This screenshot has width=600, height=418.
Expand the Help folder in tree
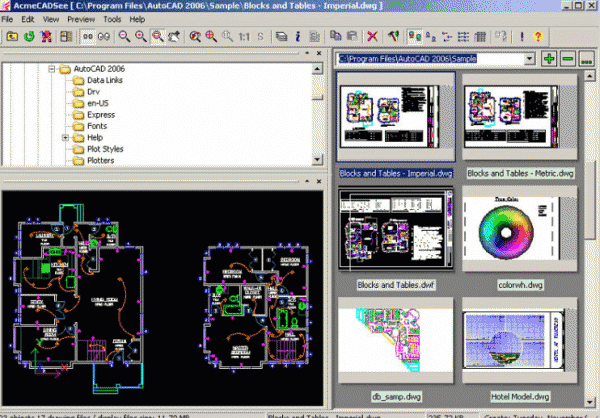coord(65,137)
